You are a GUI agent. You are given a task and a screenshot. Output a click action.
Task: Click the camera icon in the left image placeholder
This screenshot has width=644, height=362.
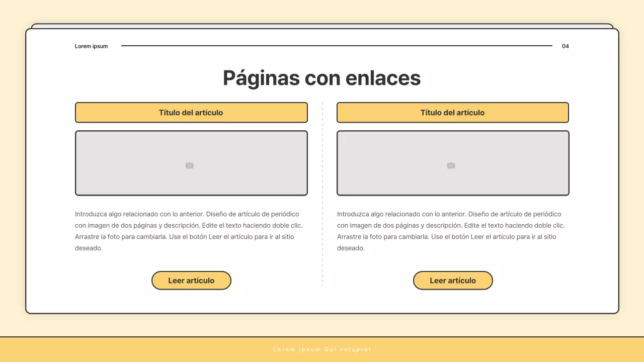(190, 165)
